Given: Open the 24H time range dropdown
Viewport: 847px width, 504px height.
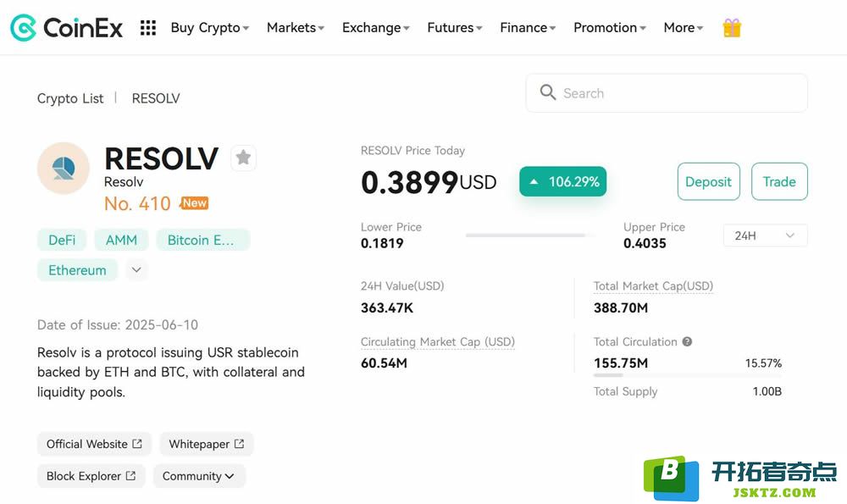Looking at the screenshot, I should pos(765,235).
